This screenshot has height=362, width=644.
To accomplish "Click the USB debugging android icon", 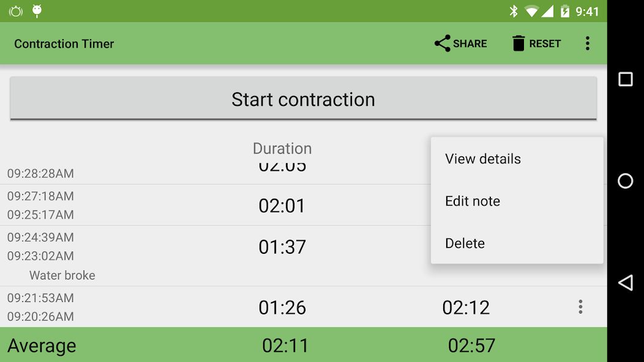I will click(x=37, y=10).
